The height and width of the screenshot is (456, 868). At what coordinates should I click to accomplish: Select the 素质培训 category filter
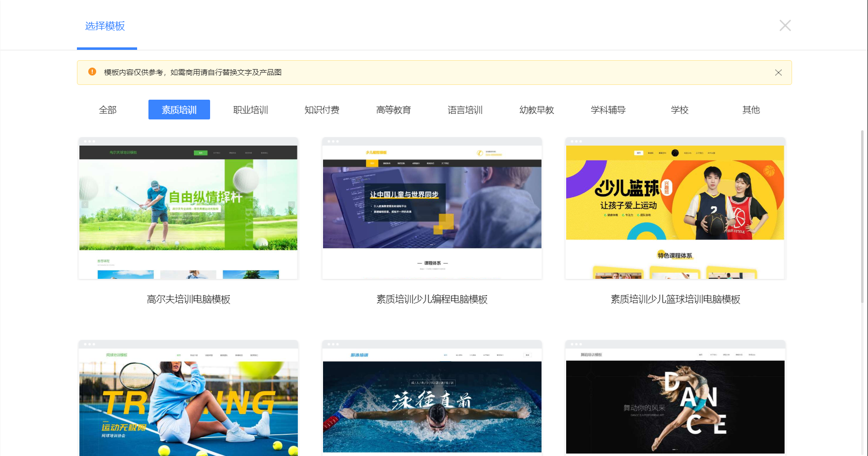pyautogui.click(x=179, y=110)
